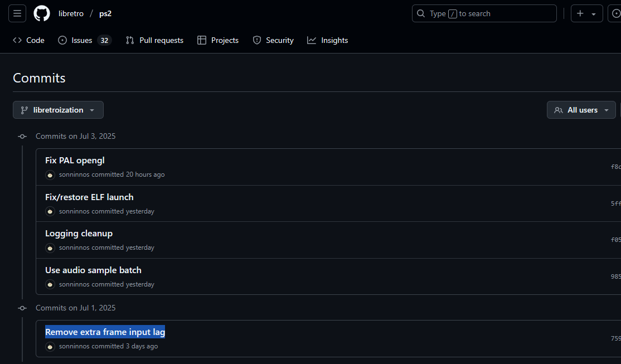
Task: Click sonninnos avatar on Fix PAL opengl
Action: point(50,174)
